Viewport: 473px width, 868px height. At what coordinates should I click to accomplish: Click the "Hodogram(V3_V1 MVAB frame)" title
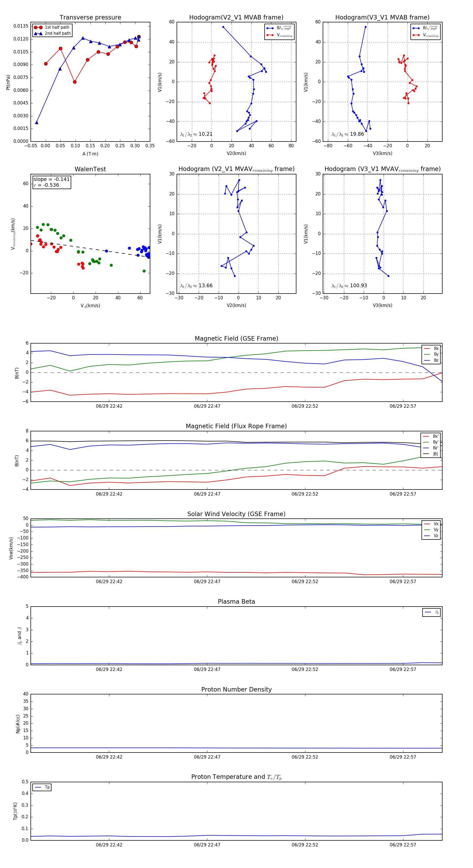(382, 18)
